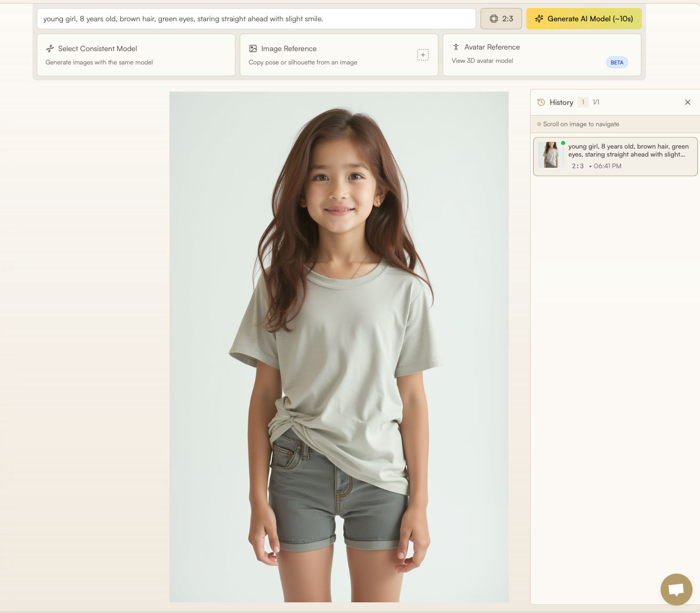Viewport: 700px width, 613px height.
Task: Open the Select Consistent Model card
Action: (136, 55)
